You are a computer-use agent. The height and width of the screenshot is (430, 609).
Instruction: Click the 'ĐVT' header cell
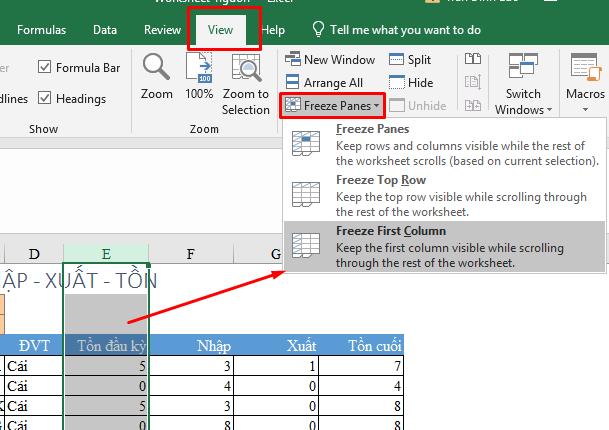(x=34, y=345)
